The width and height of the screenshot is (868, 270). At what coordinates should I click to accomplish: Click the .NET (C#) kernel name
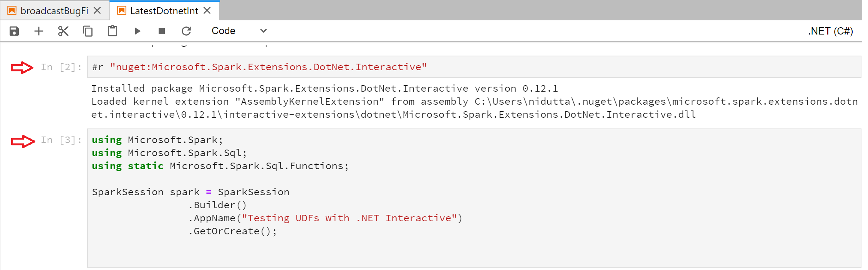click(x=830, y=31)
